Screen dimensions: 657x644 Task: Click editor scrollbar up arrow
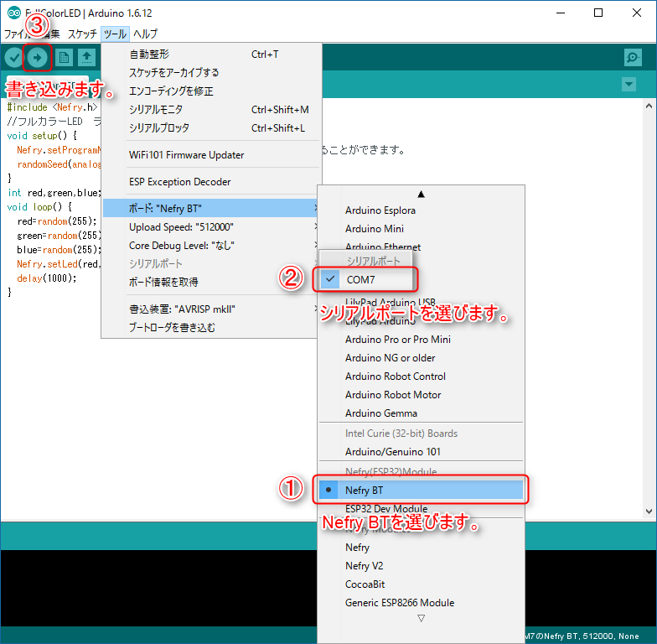pos(649,106)
